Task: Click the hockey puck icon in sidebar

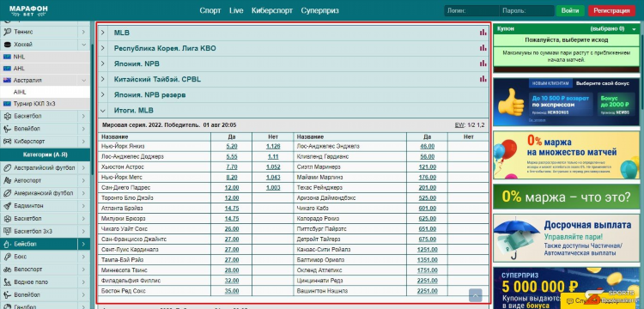Action: [x=7, y=45]
